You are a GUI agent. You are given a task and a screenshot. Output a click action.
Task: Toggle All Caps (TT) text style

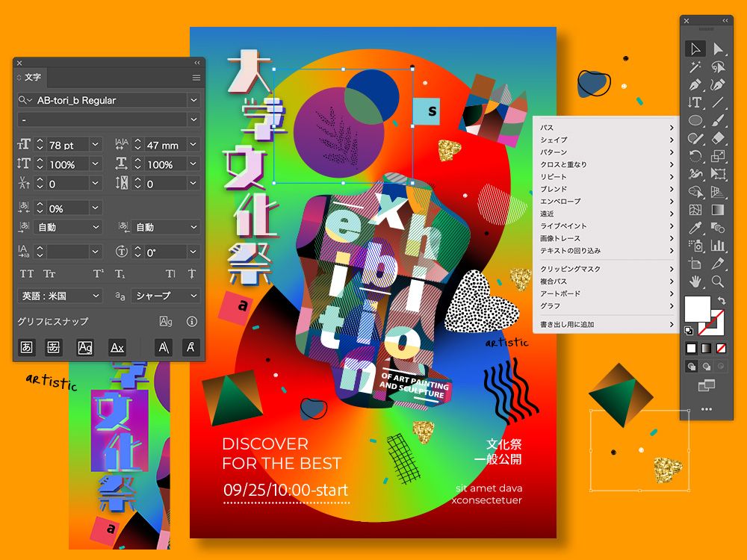[x=27, y=274]
